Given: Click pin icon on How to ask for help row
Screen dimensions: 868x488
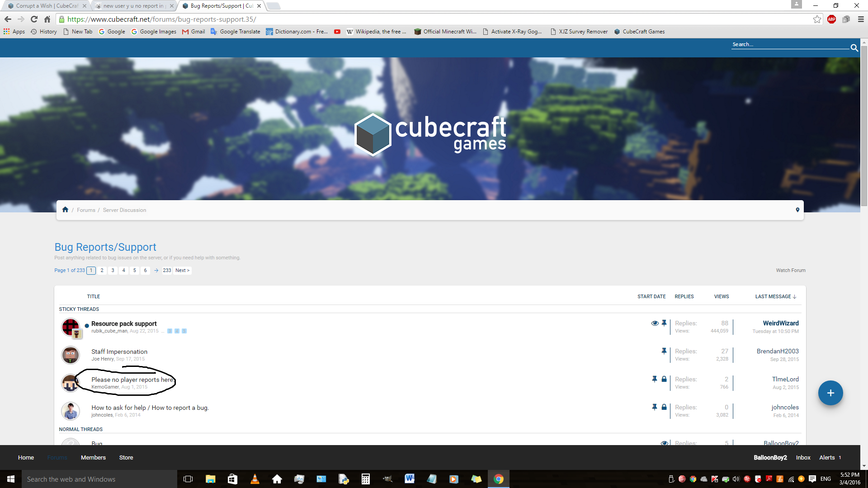Looking at the screenshot, I should pyautogui.click(x=654, y=407).
